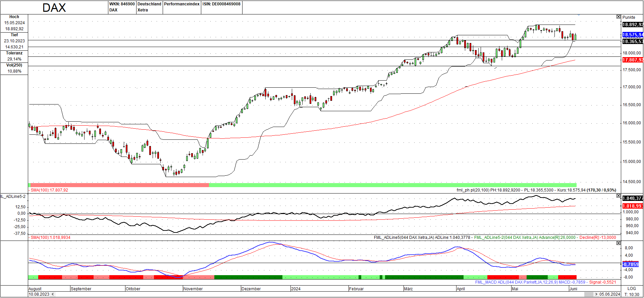Click the right arrow beside end date 05.06.2024
The width and height of the screenshot is (644, 298).
click(x=596, y=294)
